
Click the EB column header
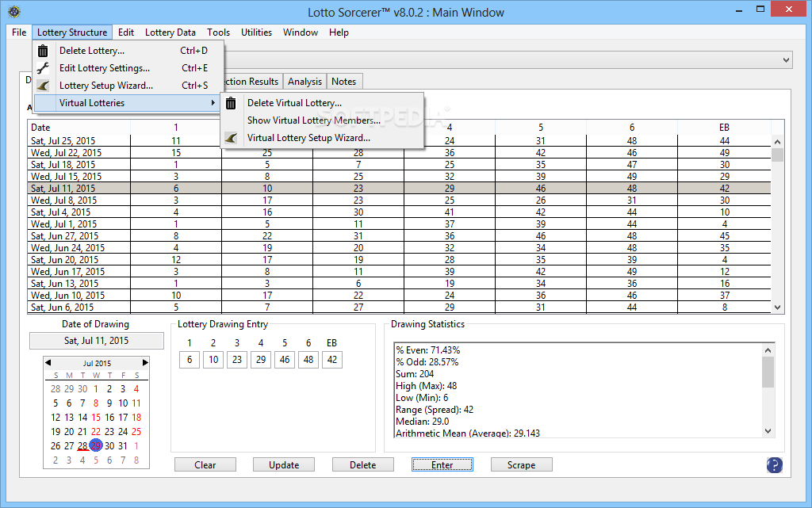point(724,128)
